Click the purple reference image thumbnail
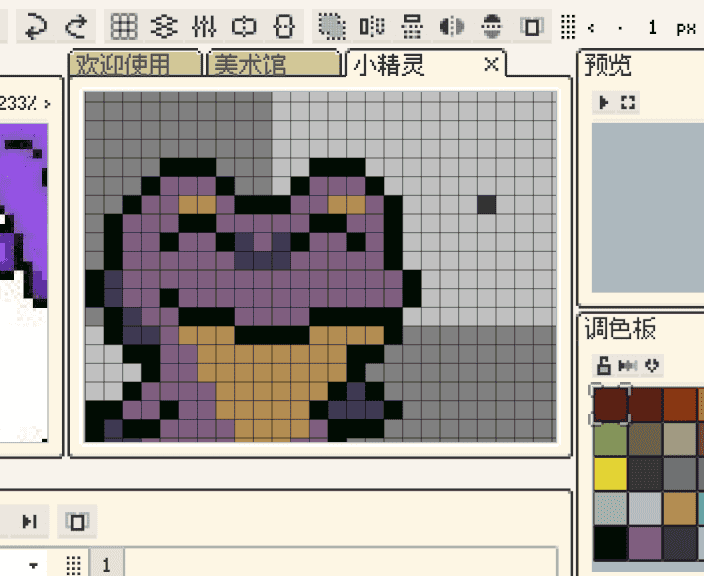 tap(24, 283)
